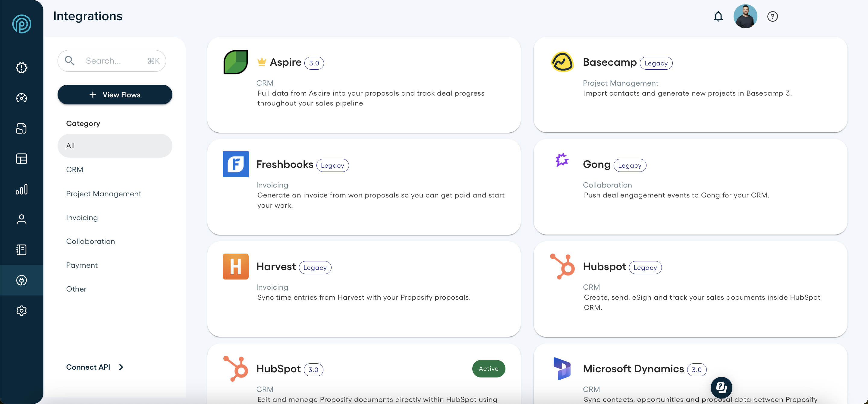The width and height of the screenshot is (868, 404).
Task: Click the Gong purple star logo
Action: pos(562,160)
